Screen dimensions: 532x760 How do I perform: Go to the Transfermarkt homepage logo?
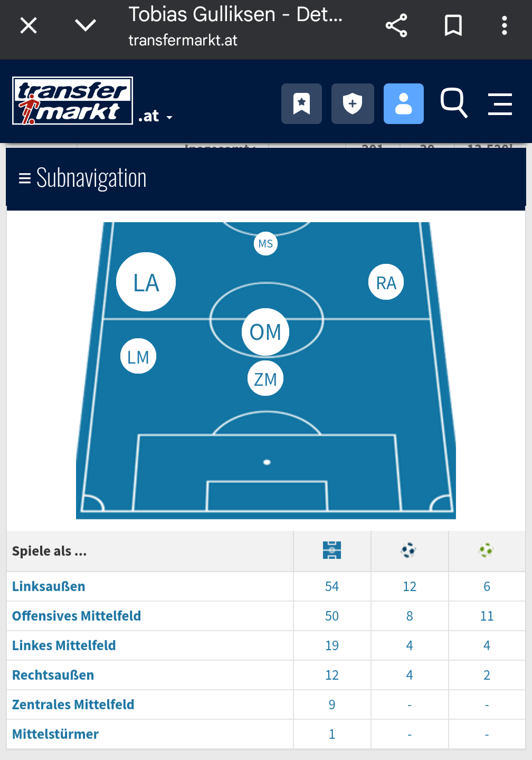[72, 101]
